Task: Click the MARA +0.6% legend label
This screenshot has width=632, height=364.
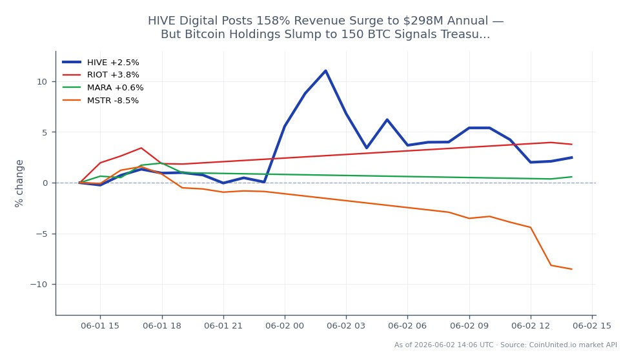Action: click(x=116, y=88)
